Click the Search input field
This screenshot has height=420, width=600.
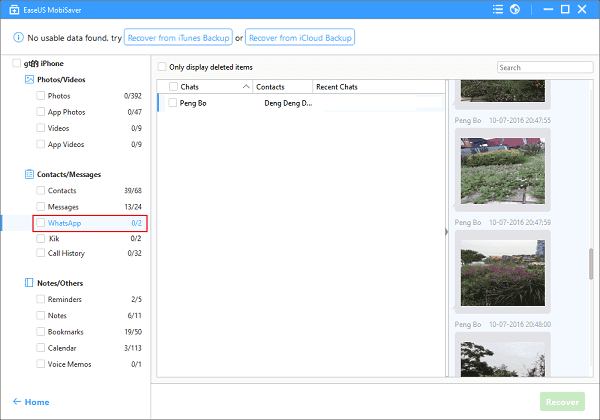point(545,67)
